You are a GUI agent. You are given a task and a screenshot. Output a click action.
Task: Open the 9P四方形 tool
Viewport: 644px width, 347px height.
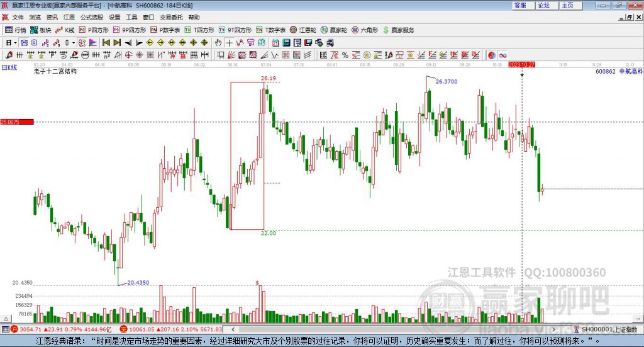[x=130, y=30]
